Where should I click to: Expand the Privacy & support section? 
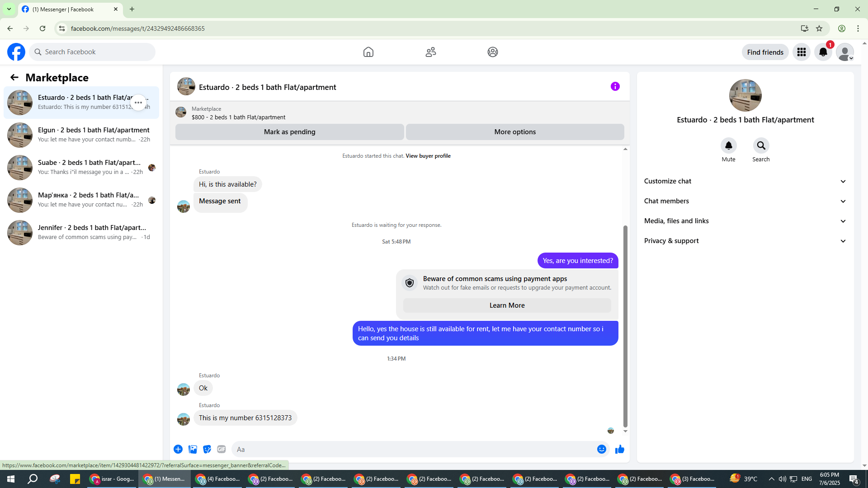click(745, 241)
